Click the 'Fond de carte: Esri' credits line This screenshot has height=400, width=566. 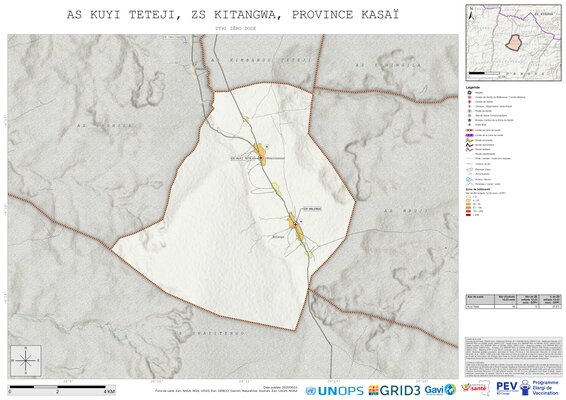tap(226, 391)
